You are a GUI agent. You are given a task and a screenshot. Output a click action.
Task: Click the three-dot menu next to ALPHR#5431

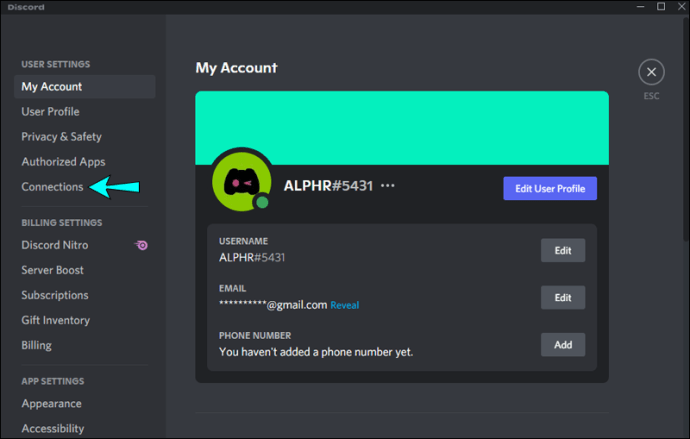click(388, 186)
